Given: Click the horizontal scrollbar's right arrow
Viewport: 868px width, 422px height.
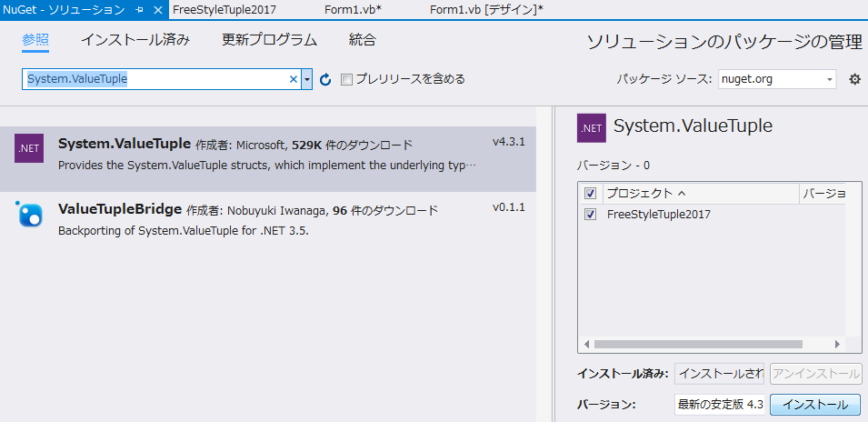Looking at the screenshot, I should pyautogui.click(x=838, y=344).
